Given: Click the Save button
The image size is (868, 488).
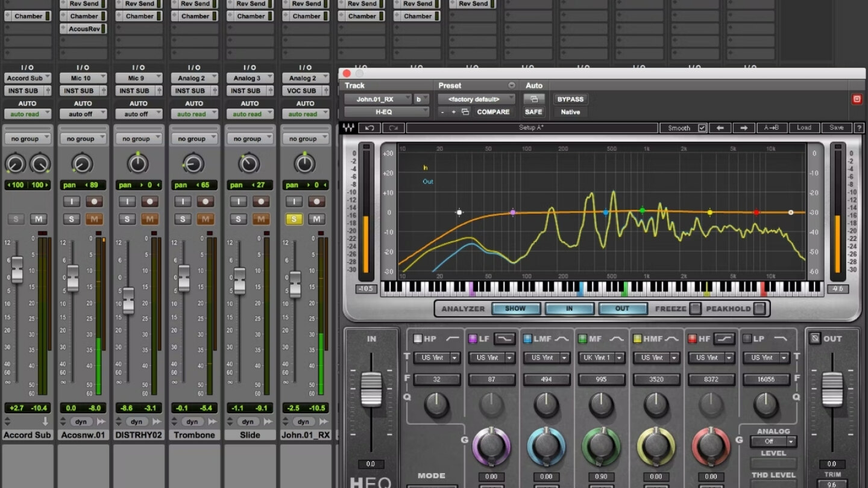Looking at the screenshot, I should point(836,128).
